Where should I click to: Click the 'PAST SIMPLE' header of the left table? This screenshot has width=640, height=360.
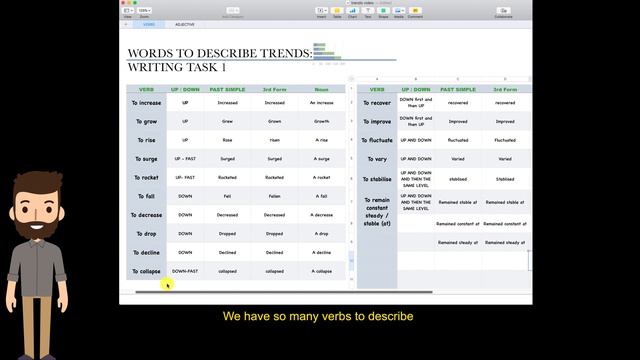pyautogui.click(x=227, y=89)
